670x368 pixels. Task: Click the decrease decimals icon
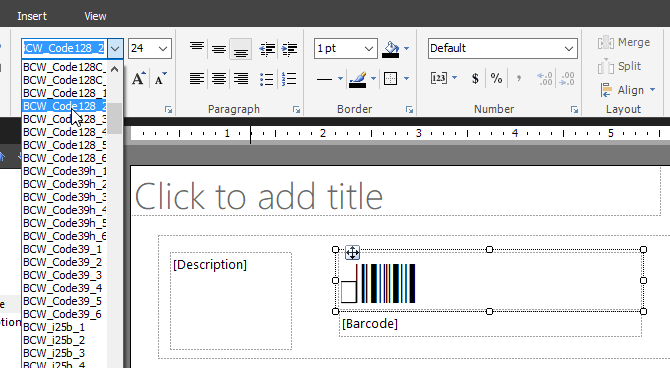545,79
